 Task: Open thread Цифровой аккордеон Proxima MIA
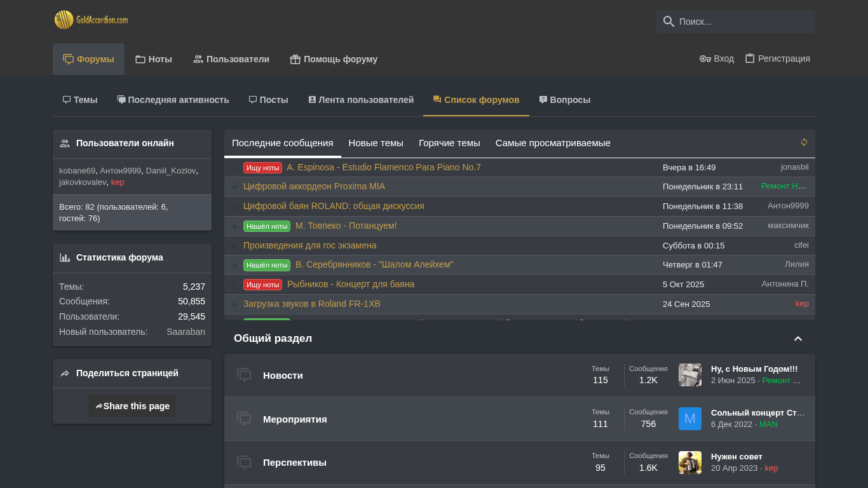point(314,186)
